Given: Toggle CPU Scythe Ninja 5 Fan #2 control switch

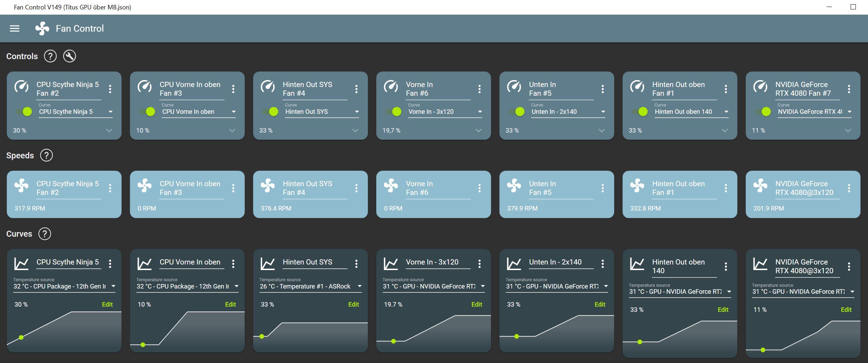Looking at the screenshot, I should (24, 112).
